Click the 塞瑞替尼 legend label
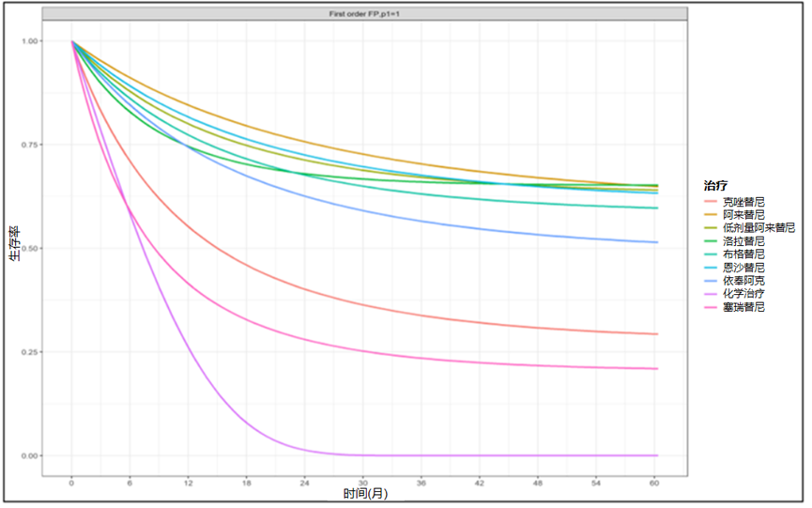This screenshot has height=508, width=812. point(742,307)
